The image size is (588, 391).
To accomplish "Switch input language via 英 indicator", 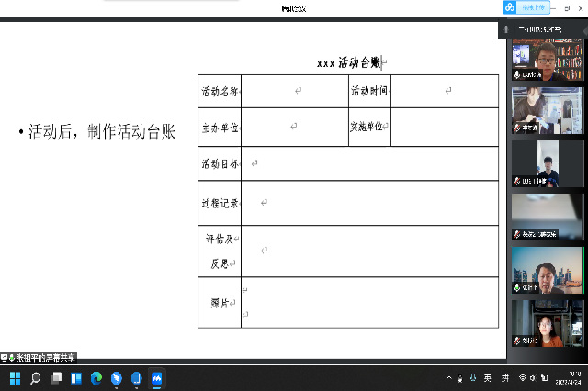I will pyautogui.click(x=487, y=378).
